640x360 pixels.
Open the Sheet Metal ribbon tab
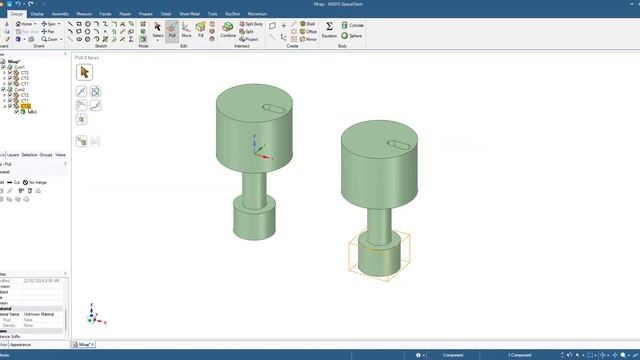[x=189, y=14]
